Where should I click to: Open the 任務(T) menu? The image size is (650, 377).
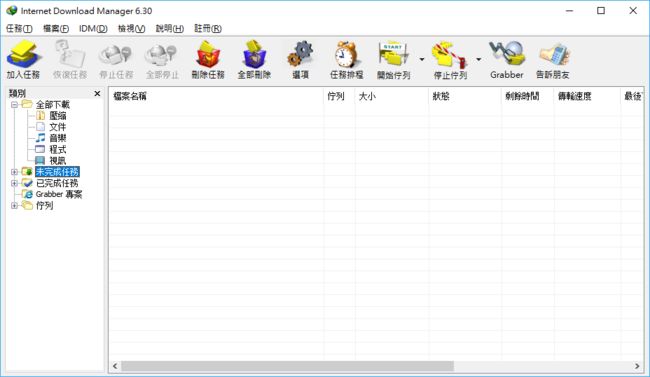pos(19,28)
